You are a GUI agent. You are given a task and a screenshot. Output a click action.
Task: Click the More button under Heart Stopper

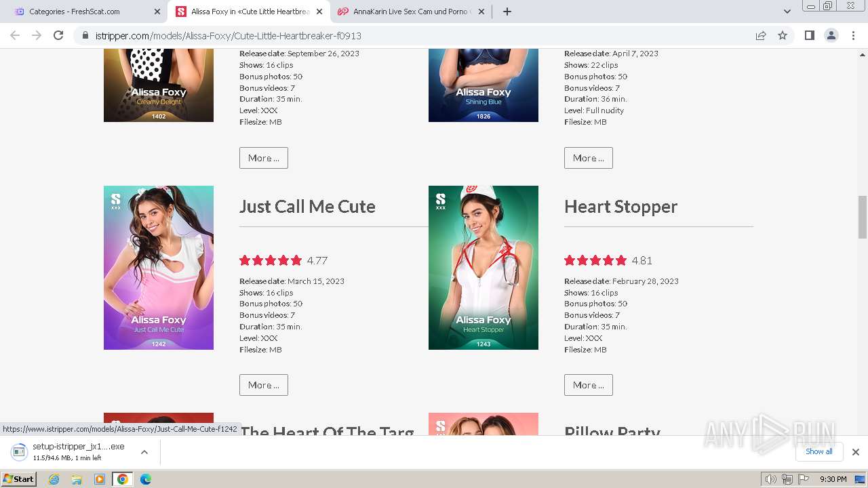pyautogui.click(x=589, y=385)
